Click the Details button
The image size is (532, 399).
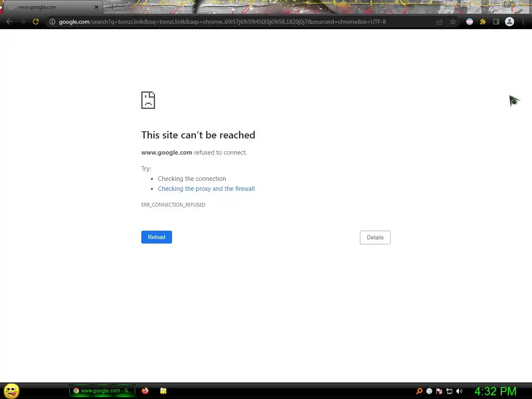(x=375, y=237)
